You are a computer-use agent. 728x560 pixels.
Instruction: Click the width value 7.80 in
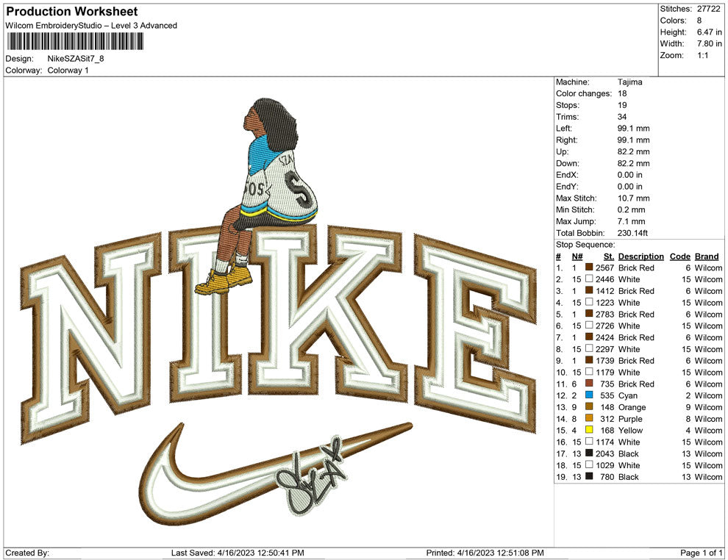coord(709,43)
